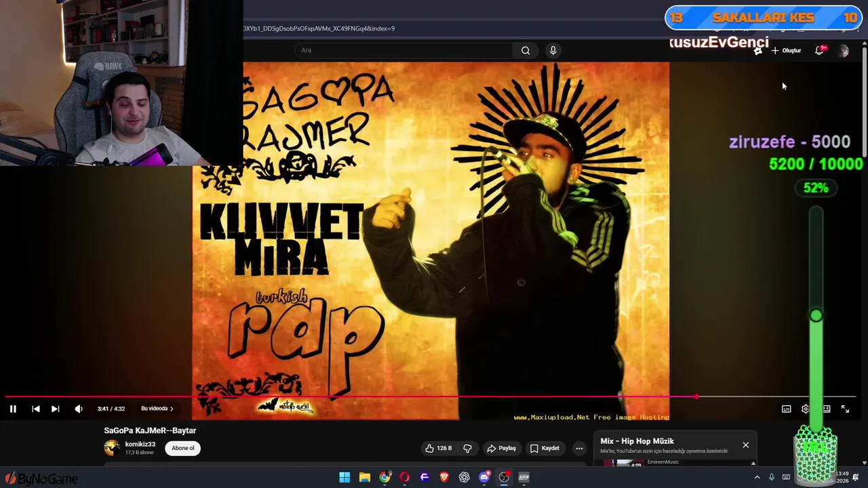Click the browser URL address text

pyautogui.click(x=319, y=28)
